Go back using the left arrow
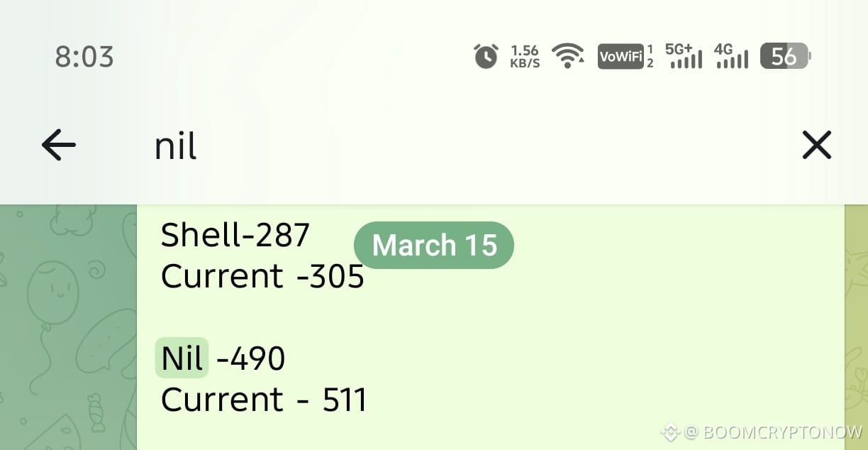 [x=59, y=146]
